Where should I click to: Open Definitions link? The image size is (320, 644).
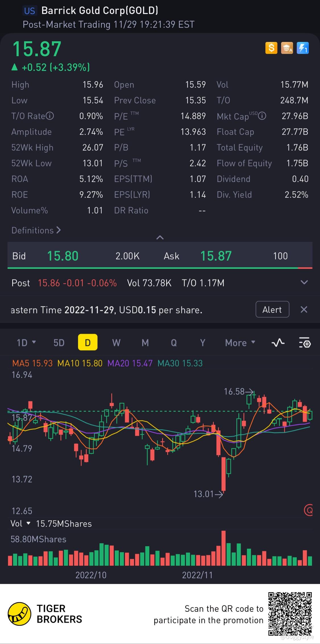[36, 230]
